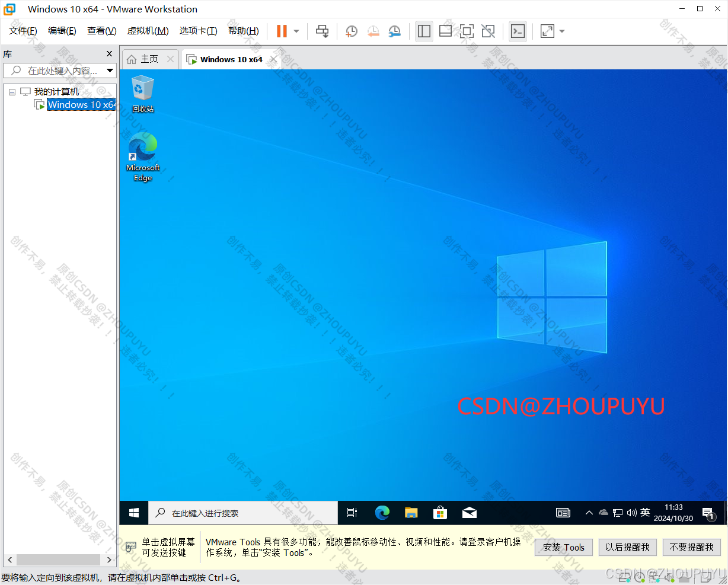
Task: Click the stretch guest display icon
Action: [547, 31]
